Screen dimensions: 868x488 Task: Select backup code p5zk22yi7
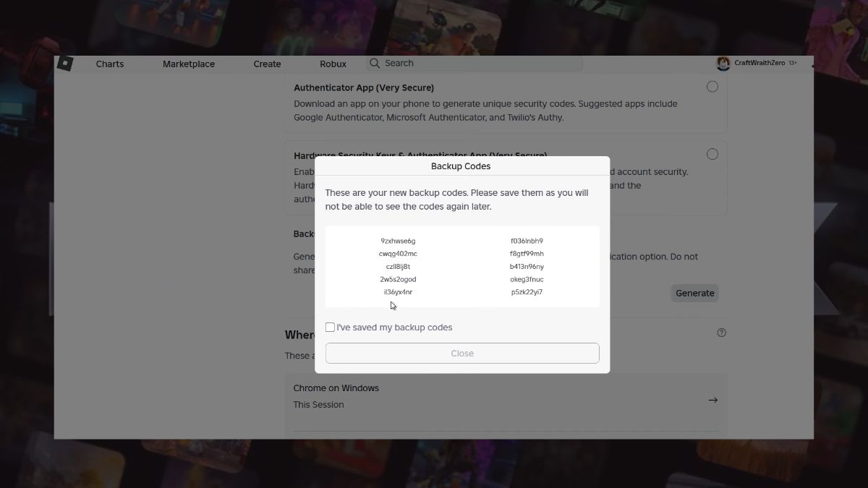point(527,292)
